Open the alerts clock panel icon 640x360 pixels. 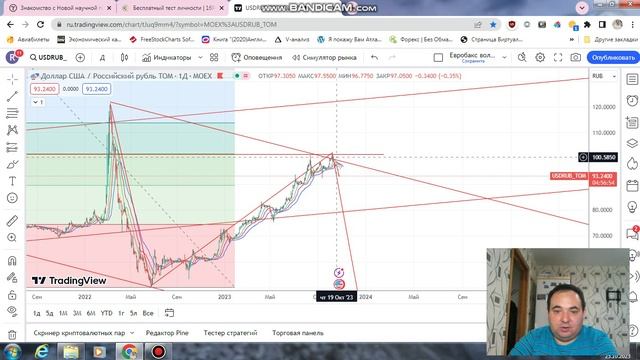(632, 100)
